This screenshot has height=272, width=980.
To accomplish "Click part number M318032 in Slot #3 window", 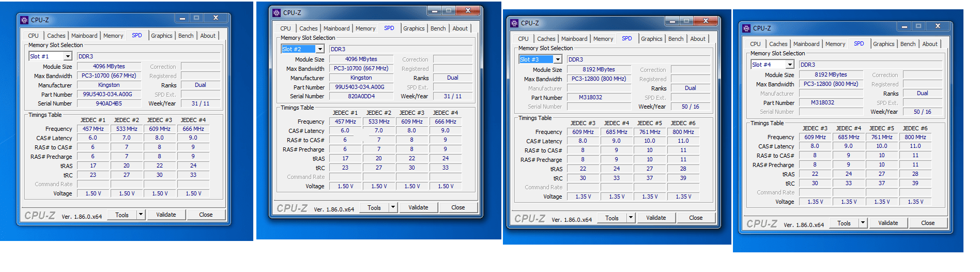I will point(599,97).
